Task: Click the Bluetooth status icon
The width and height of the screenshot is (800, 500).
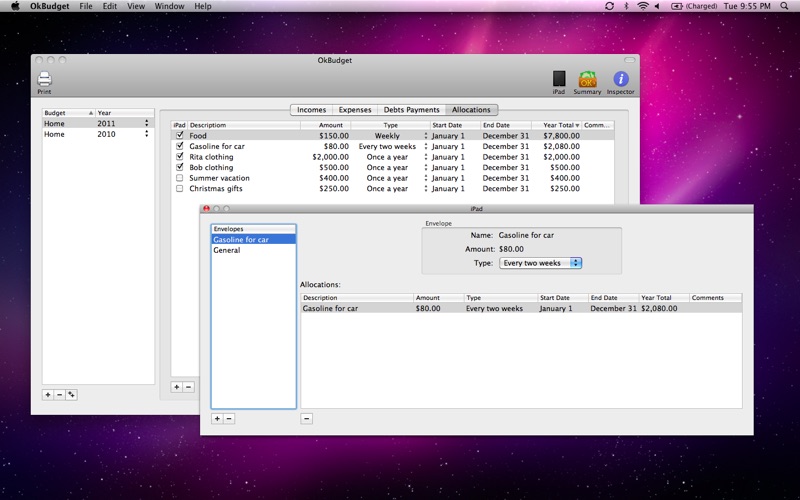Action: [x=627, y=6]
